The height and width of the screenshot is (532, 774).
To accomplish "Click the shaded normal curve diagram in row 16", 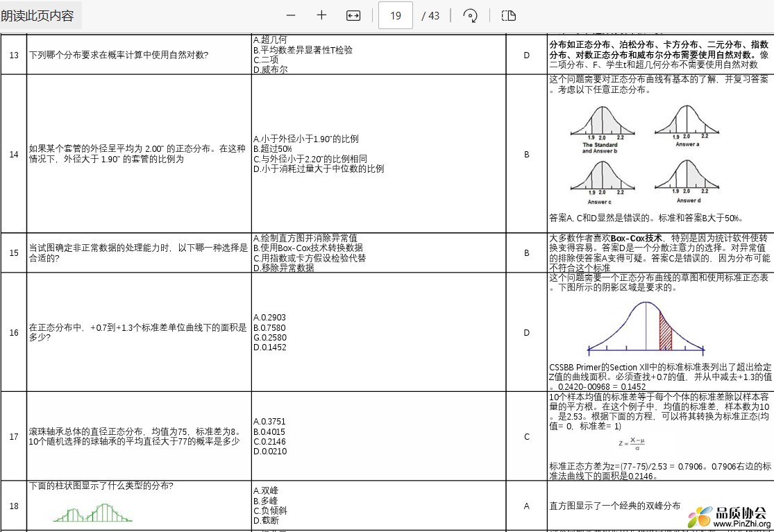I will [646, 327].
